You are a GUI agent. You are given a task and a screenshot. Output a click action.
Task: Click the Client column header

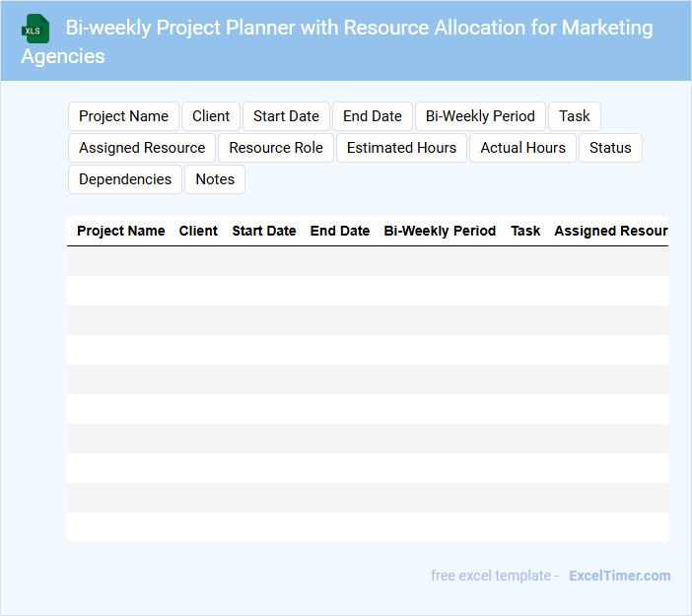(198, 231)
